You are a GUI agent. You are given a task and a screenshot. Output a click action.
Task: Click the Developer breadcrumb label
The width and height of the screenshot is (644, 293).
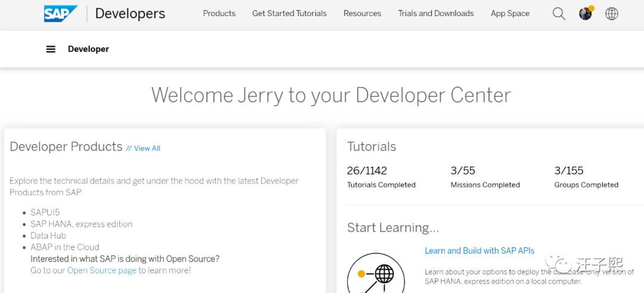88,49
